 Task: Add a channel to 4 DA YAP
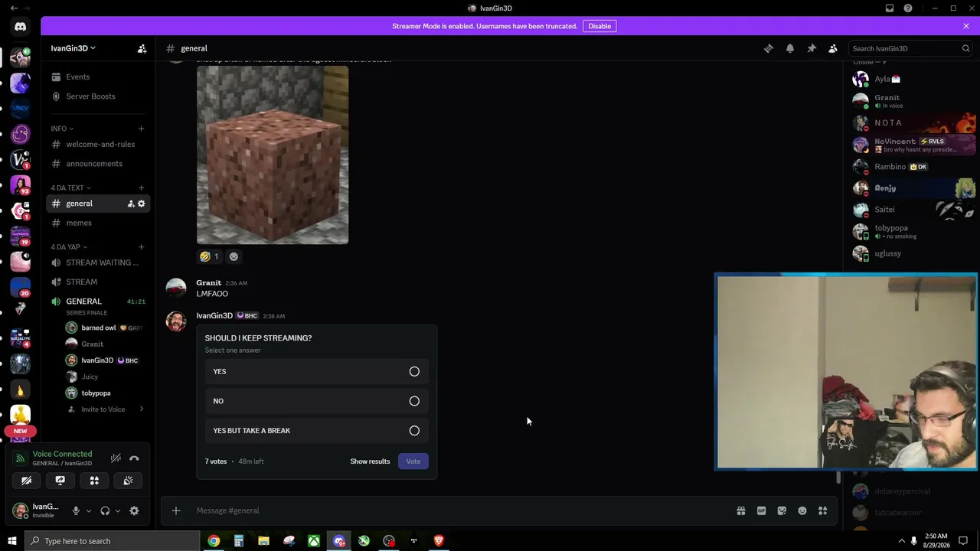pyautogui.click(x=141, y=247)
